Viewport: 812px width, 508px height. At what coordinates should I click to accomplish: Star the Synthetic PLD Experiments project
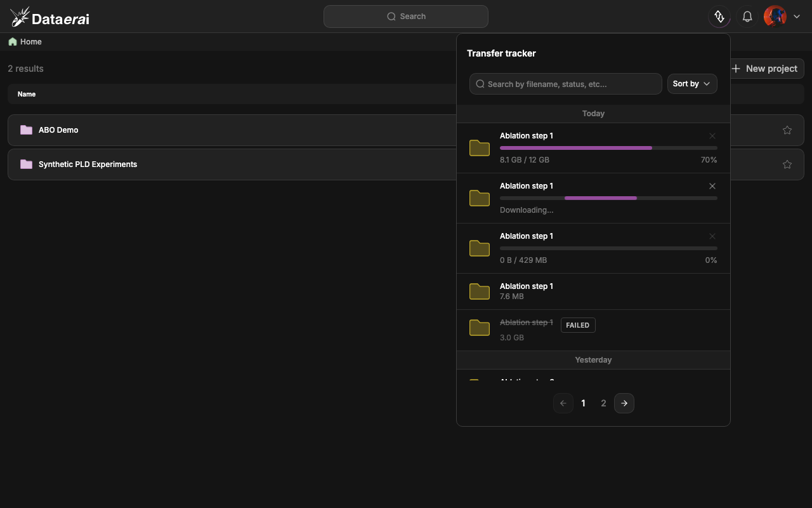787,164
